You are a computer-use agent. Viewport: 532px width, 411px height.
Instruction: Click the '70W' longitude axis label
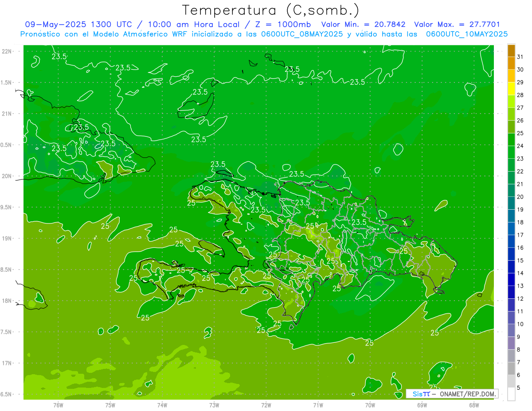pos(370,405)
